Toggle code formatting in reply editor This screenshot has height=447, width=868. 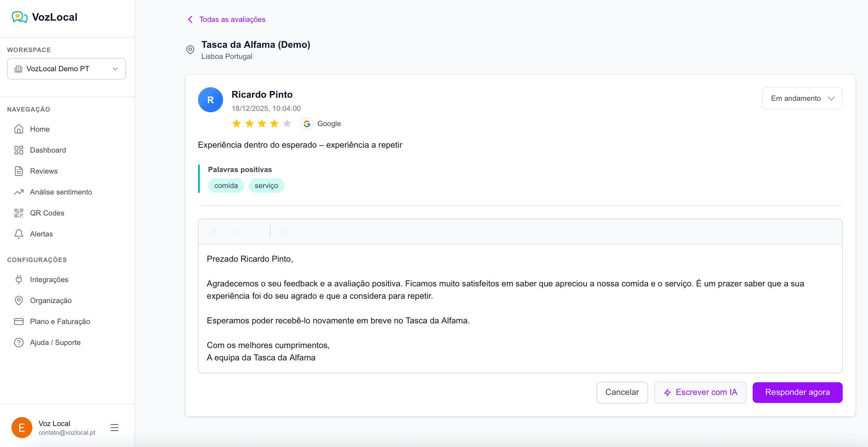tap(234, 232)
